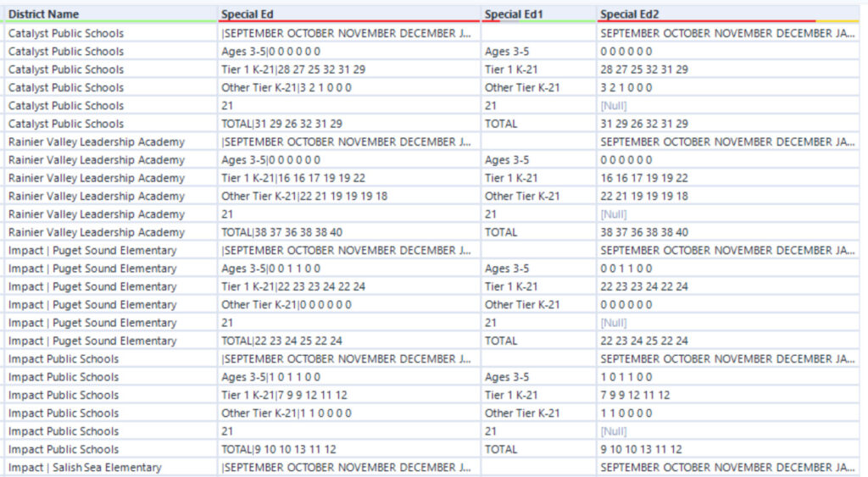Select the District Name column header

pyautogui.click(x=110, y=14)
